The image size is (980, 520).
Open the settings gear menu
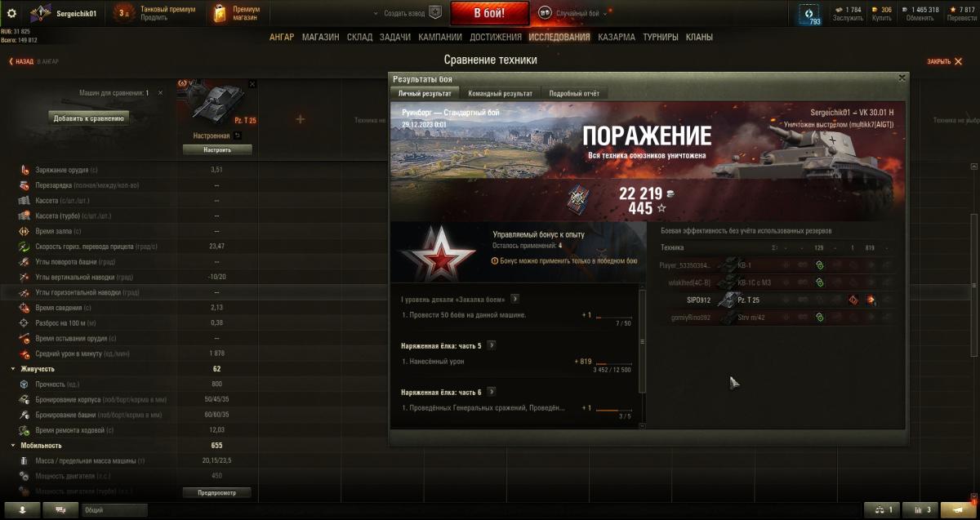pyautogui.click(x=11, y=13)
